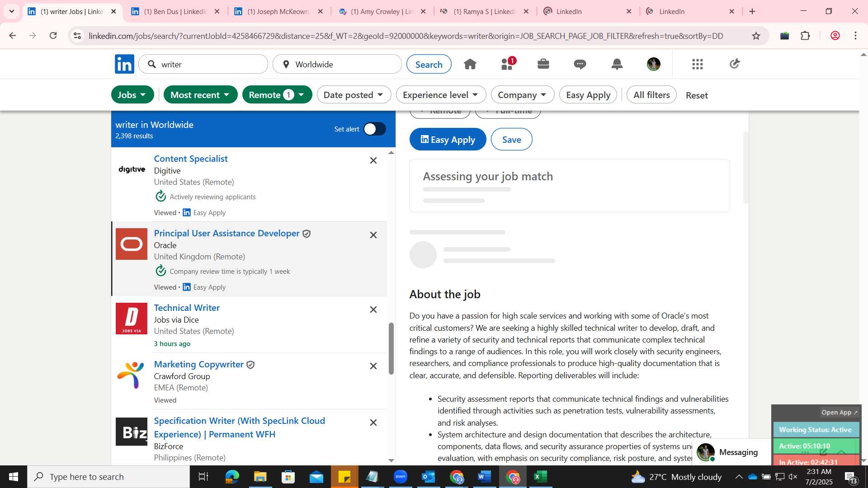This screenshot has height=488, width=868.
Task: Open the Specification Writer job listing
Action: (x=240, y=427)
